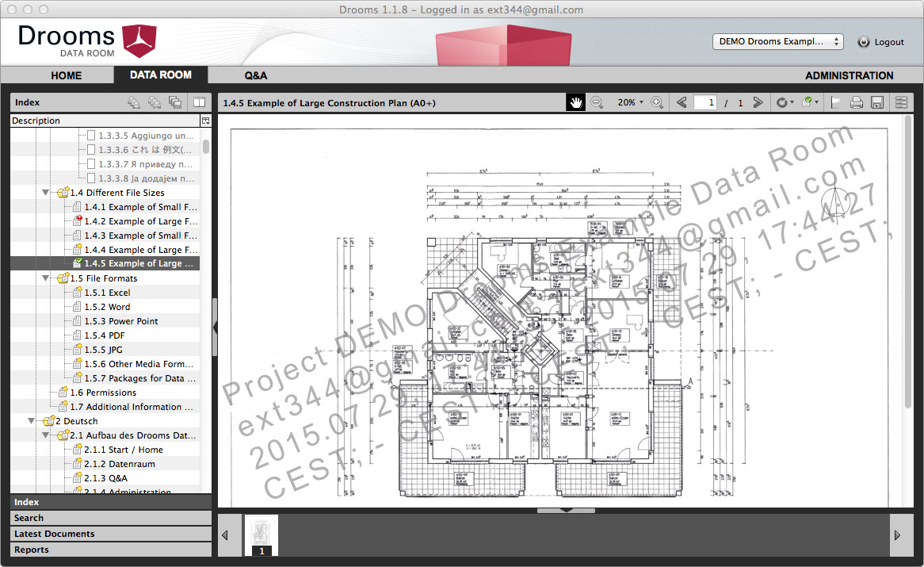The height and width of the screenshot is (567, 924).
Task: Click the zoom out magnifier
Action: [598, 102]
